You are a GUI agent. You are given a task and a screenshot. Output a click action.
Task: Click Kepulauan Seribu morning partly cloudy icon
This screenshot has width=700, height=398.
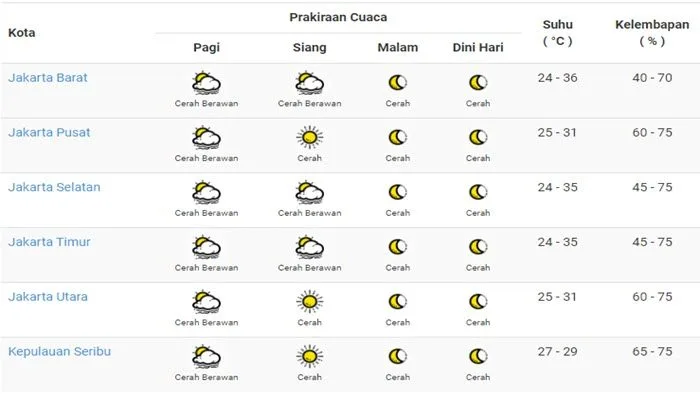(206, 357)
